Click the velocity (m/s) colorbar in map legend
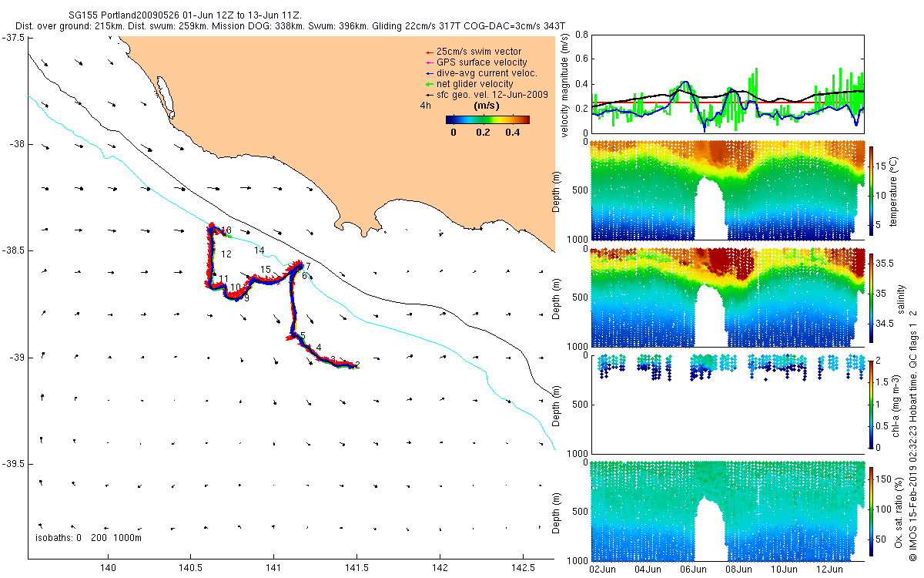This screenshot has width=924, height=578. (x=488, y=119)
